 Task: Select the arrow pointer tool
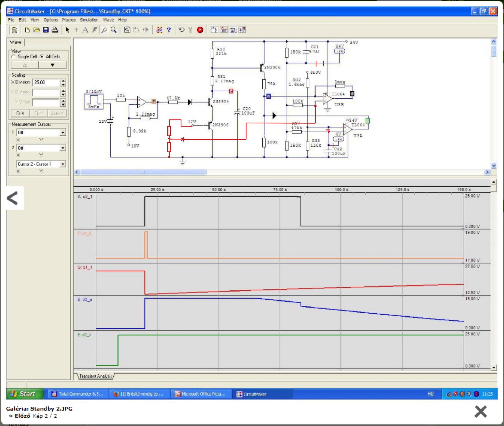pyautogui.click(x=67, y=30)
